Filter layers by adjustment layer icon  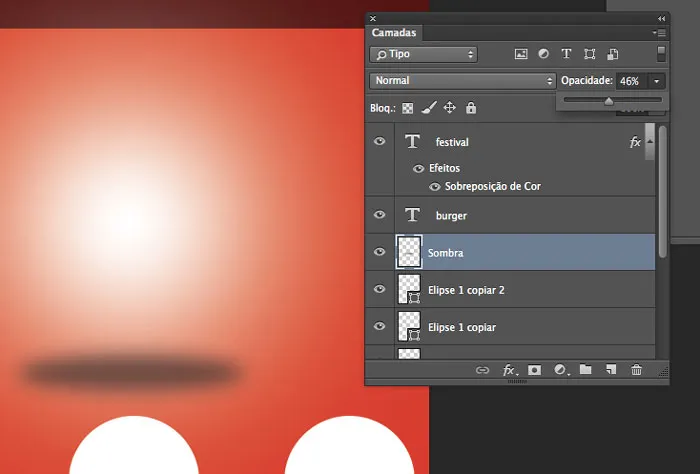pyautogui.click(x=543, y=54)
